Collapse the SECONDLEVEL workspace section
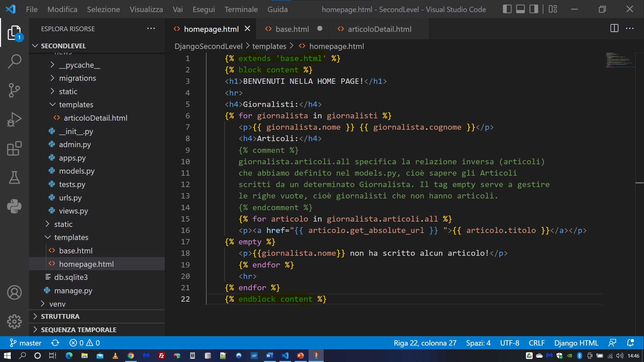The width and height of the screenshot is (644, 362). 97,46
